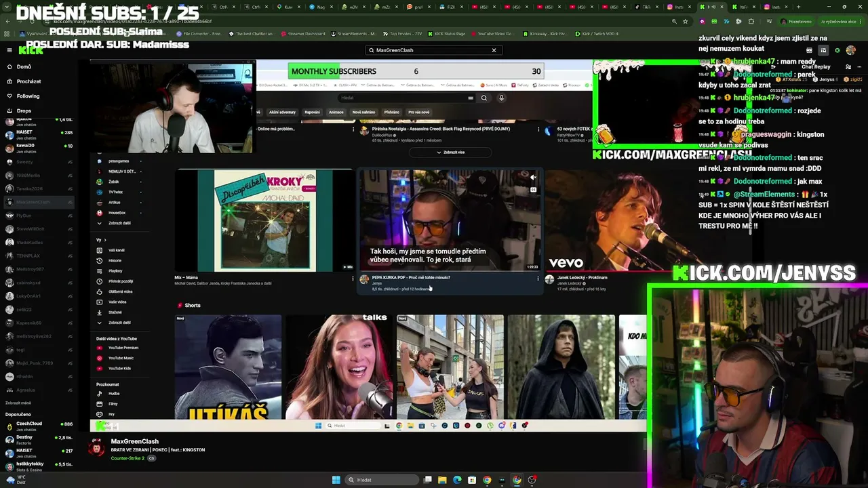Click the YouTube voice search microphone
Screen dimensions: 868x488
click(x=502, y=98)
